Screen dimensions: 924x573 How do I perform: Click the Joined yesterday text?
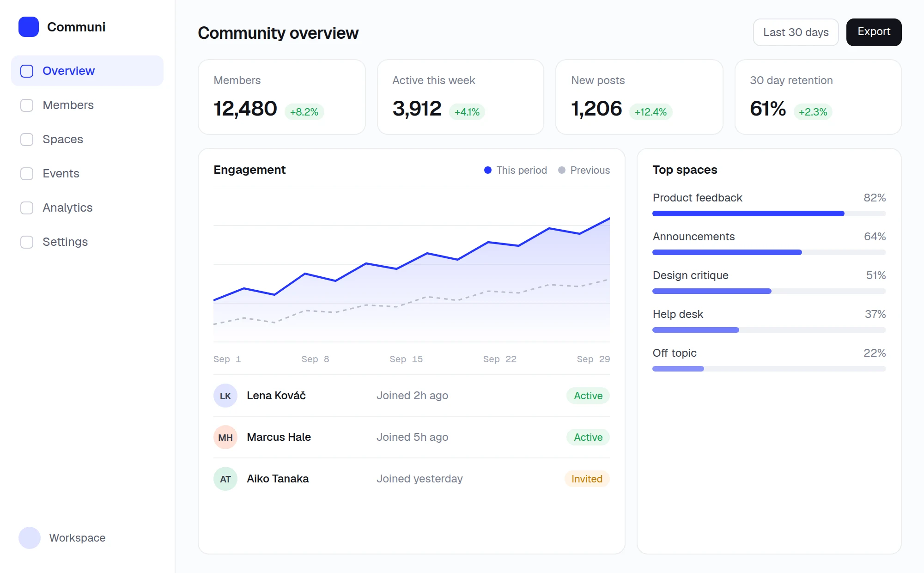[x=419, y=479]
